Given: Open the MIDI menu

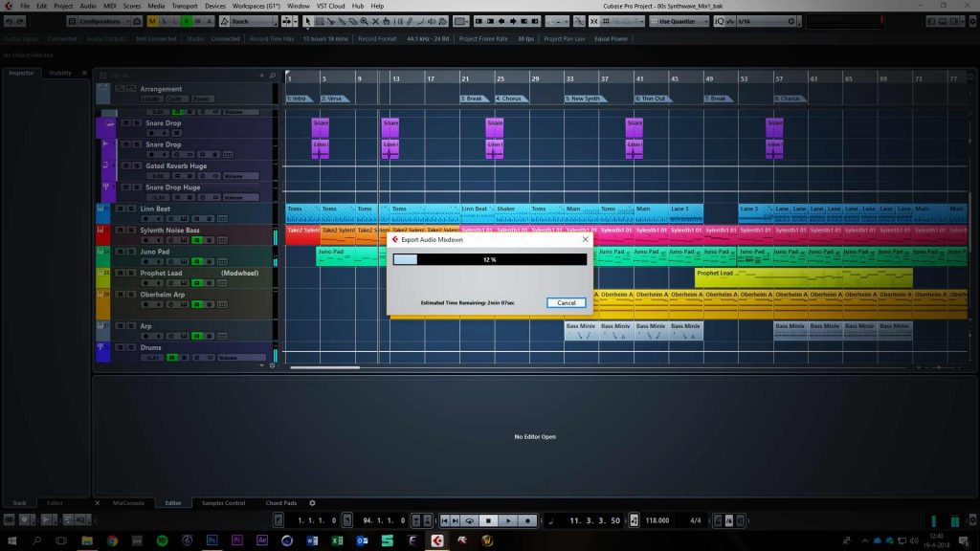Looking at the screenshot, I should (x=109, y=6).
